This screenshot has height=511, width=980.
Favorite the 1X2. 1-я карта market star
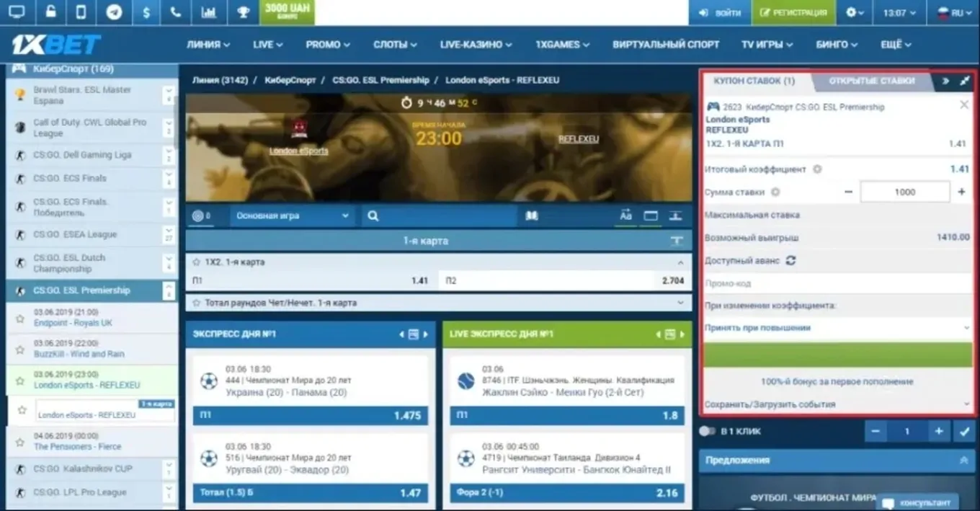[196, 262]
